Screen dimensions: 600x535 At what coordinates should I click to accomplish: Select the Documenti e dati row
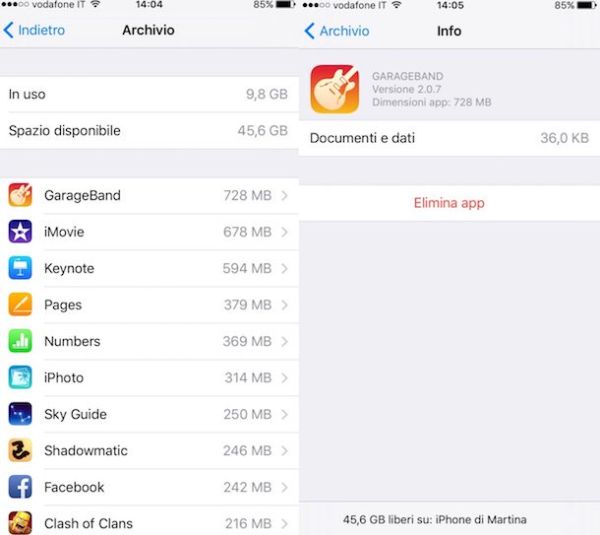point(449,138)
